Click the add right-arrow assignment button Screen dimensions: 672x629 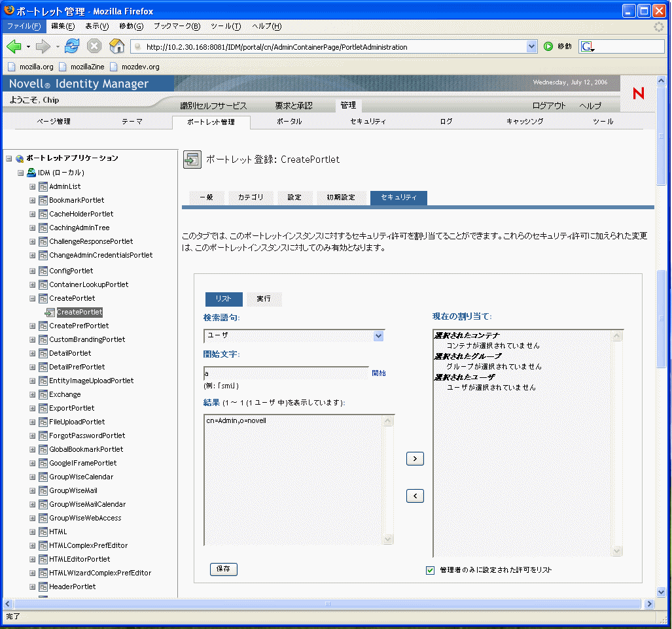[414, 458]
